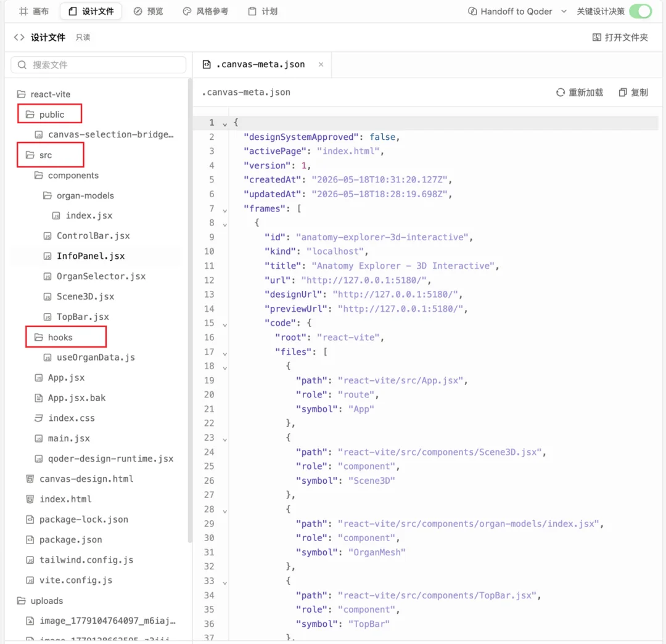Screen dimensions: 666x644
Task: Fold the file object at line 18
Action: [x=224, y=368]
